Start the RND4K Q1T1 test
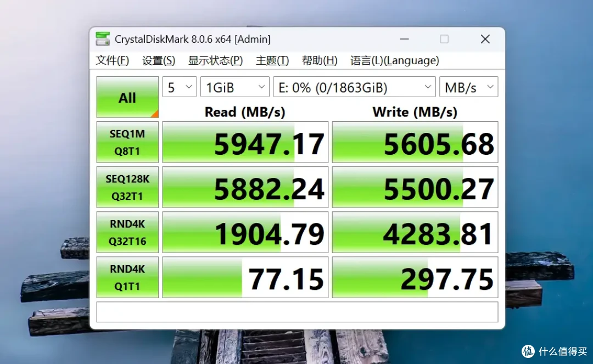This screenshot has width=593, height=364. [x=127, y=277]
